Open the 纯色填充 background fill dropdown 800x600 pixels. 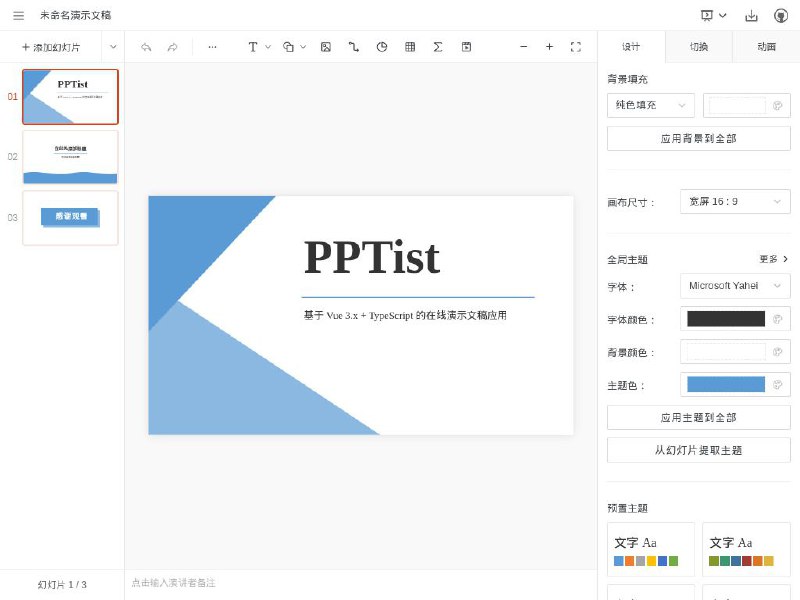650,105
